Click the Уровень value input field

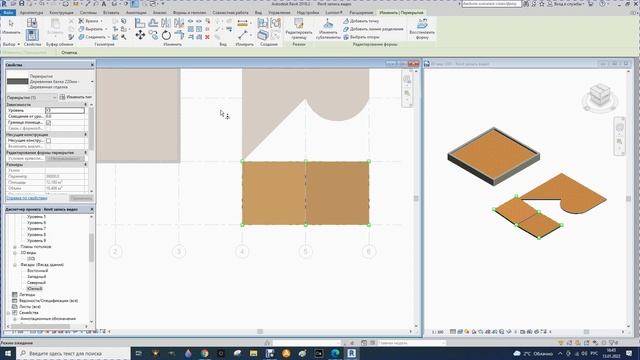65,111
